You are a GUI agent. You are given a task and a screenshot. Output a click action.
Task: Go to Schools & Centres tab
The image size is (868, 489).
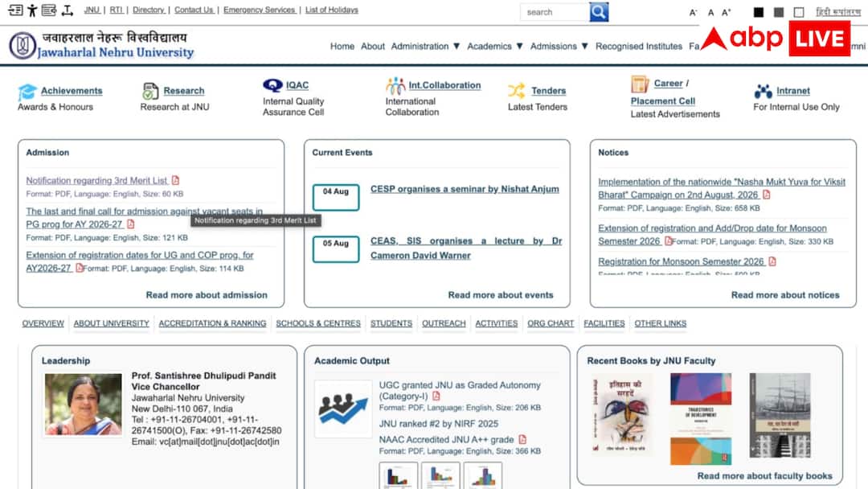318,323
